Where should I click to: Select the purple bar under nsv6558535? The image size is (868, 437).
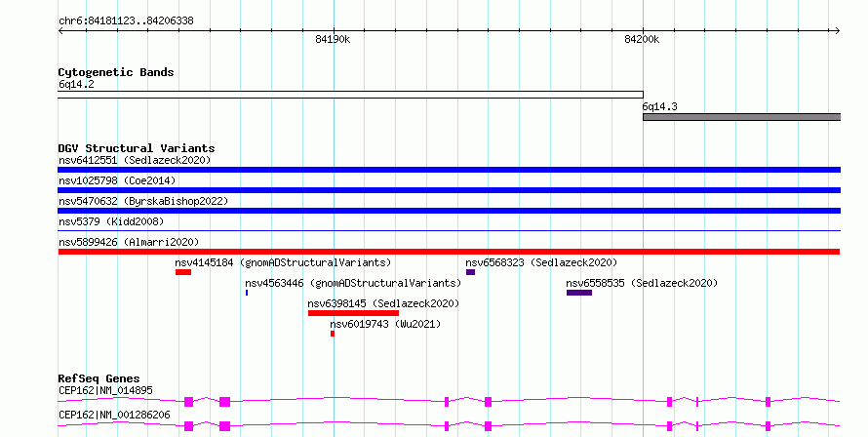[579, 293]
